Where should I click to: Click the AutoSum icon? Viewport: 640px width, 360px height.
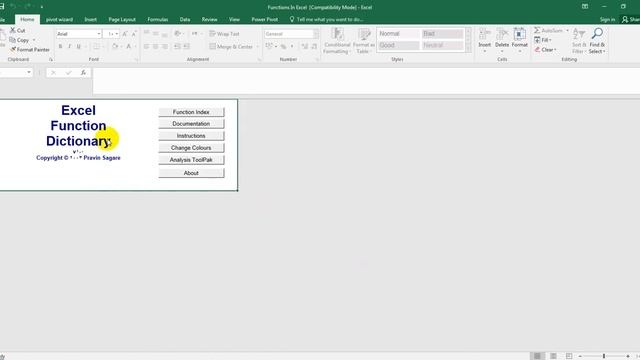[x=537, y=31]
